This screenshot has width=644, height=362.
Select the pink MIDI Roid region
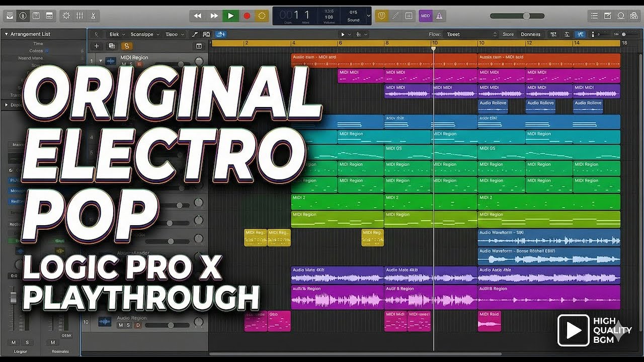tap(490, 321)
